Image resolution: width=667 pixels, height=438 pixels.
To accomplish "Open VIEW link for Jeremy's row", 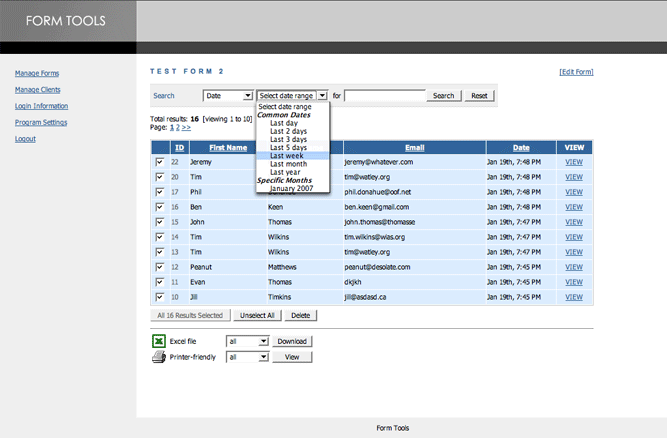I will [x=574, y=162].
